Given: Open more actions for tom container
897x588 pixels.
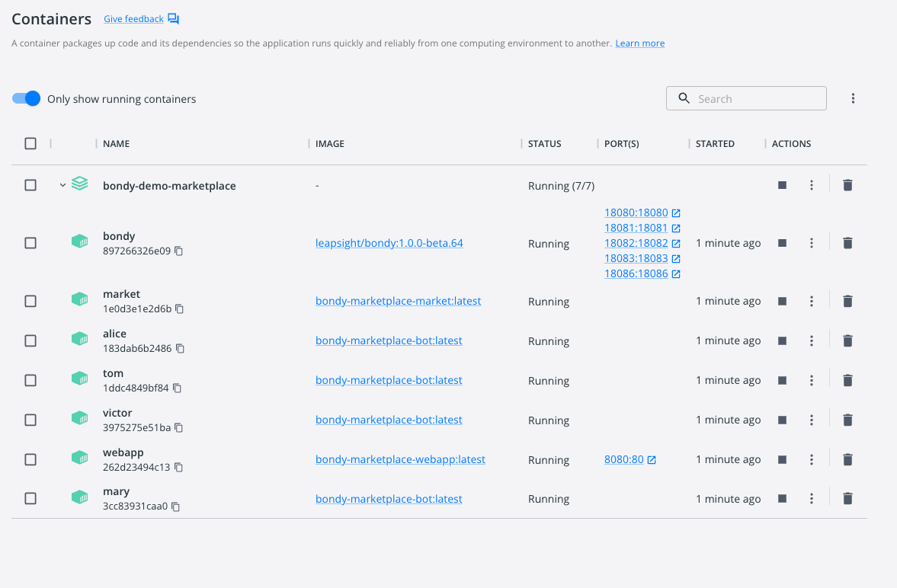Looking at the screenshot, I should tap(811, 380).
